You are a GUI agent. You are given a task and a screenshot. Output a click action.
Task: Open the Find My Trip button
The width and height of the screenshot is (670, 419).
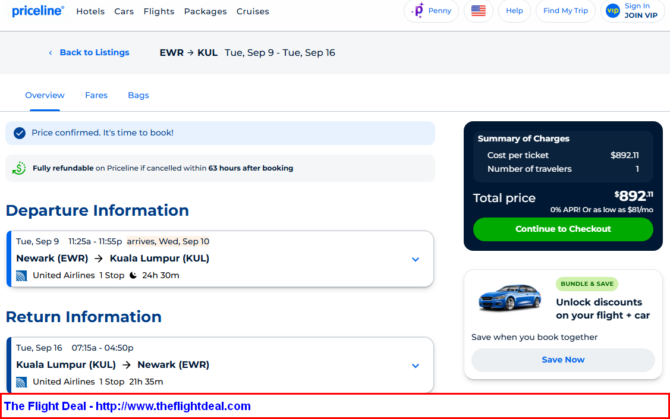(x=565, y=11)
